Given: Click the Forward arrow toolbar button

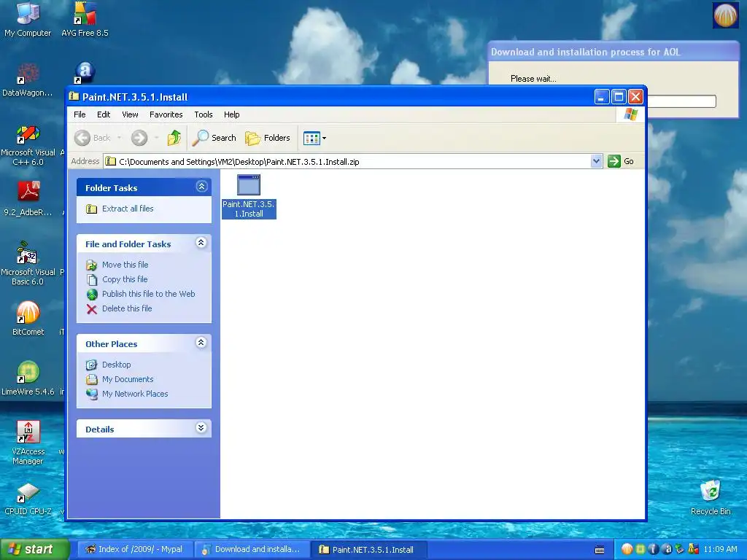Looking at the screenshot, I should tap(139, 138).
